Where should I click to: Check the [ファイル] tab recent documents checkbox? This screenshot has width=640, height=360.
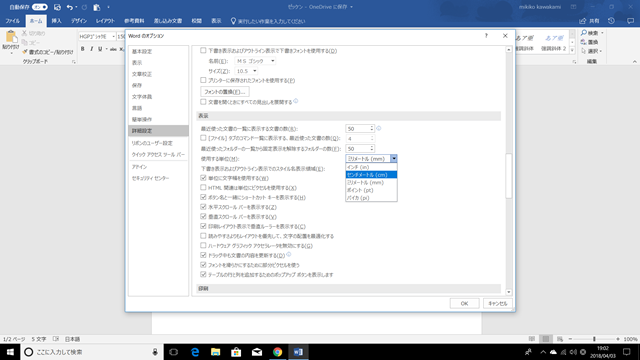click(x=203, y=138)
